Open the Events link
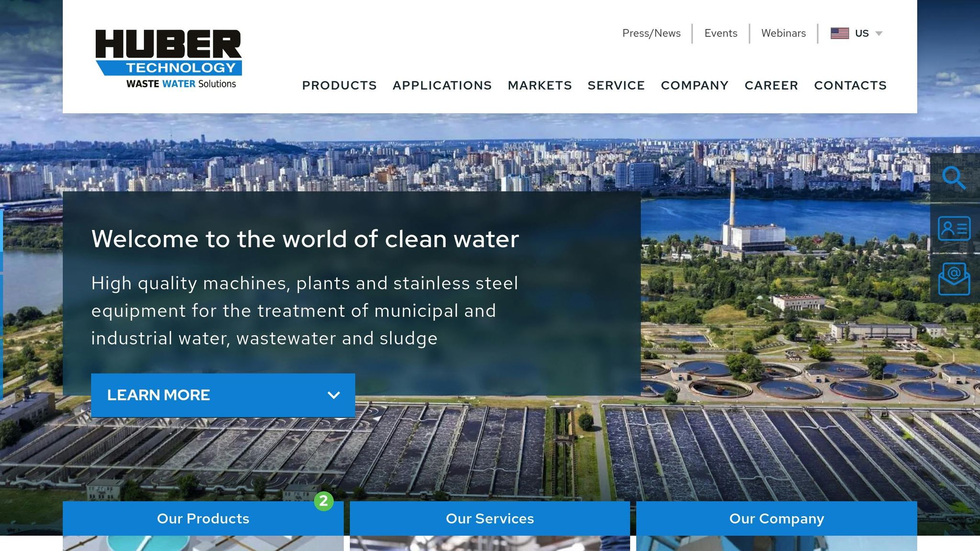 point(721,33)
